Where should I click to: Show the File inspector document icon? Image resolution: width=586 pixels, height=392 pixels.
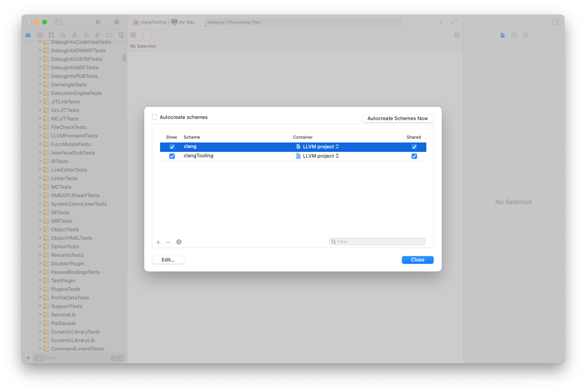tap(503, 35)
